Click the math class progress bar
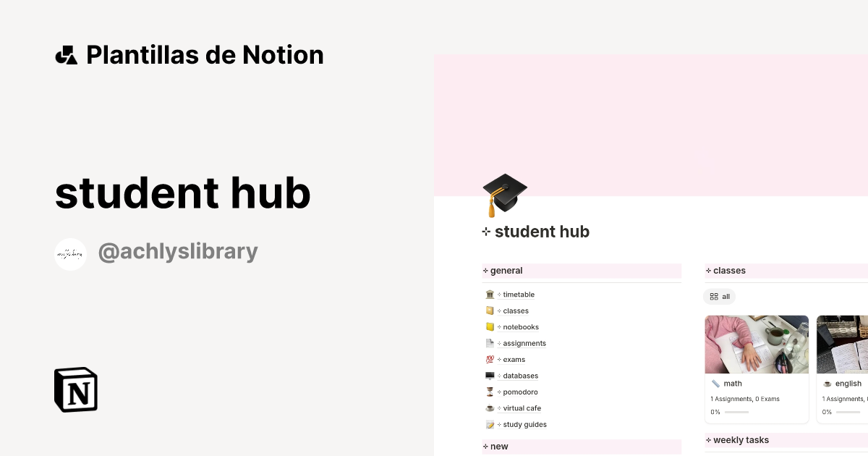 pos(739,411)
